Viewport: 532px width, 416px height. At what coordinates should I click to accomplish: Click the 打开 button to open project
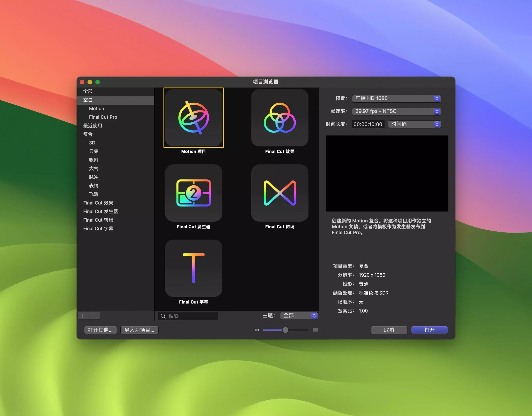pos(429,330)
